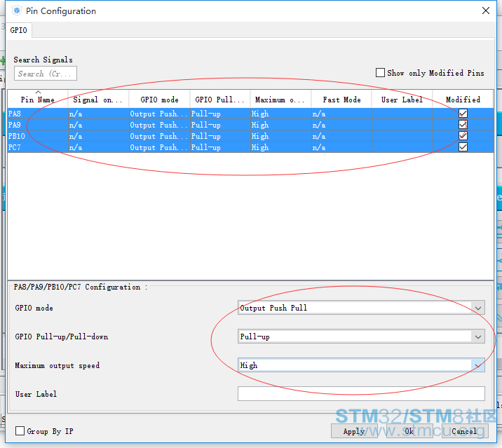Click PB10 Fast Mode n/a cell
Viewport: 502px width, 448px height.
coord(341,136)
